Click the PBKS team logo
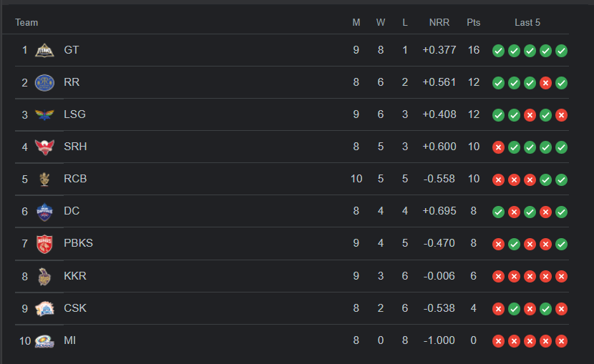Viewport: 594px width, 364px height. click(45, 243)
